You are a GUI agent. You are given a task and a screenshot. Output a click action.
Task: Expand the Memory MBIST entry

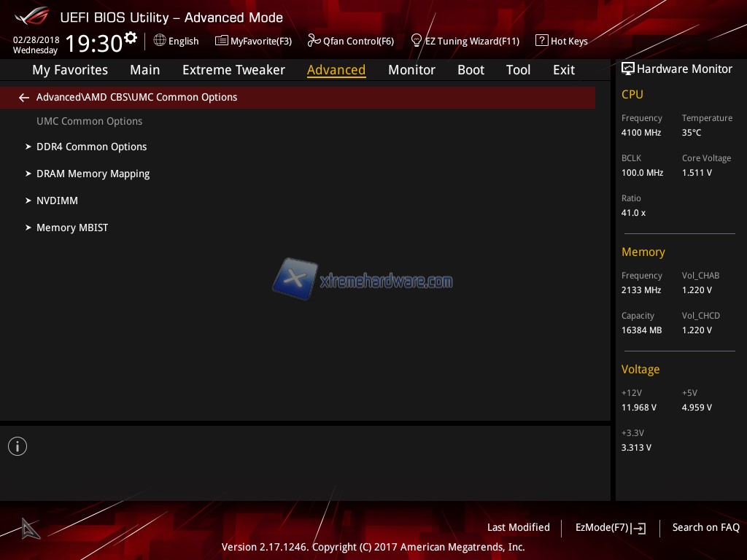(72, 227)
